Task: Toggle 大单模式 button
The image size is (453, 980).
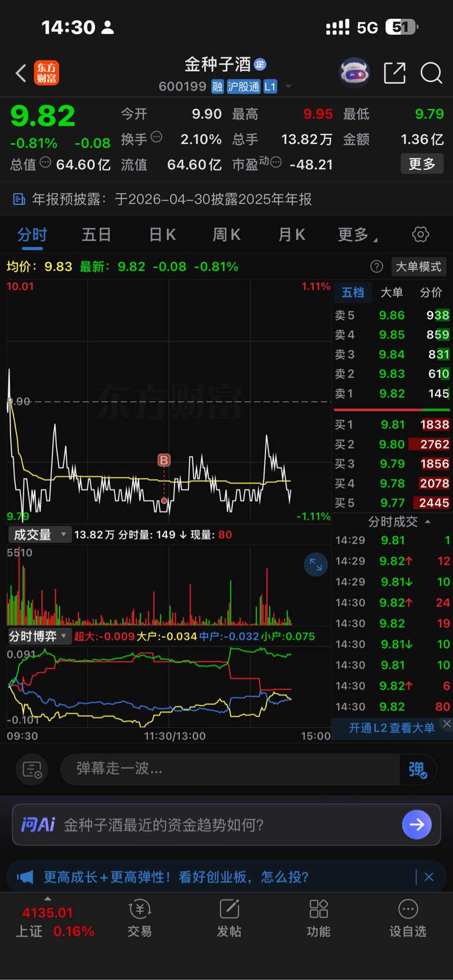Action: point(418,267)
